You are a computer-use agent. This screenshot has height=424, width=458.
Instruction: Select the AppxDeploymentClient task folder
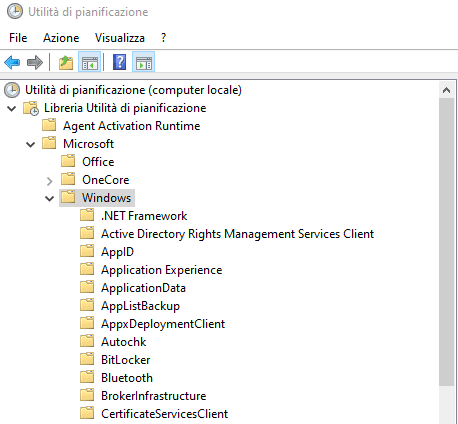click(163, 324)
